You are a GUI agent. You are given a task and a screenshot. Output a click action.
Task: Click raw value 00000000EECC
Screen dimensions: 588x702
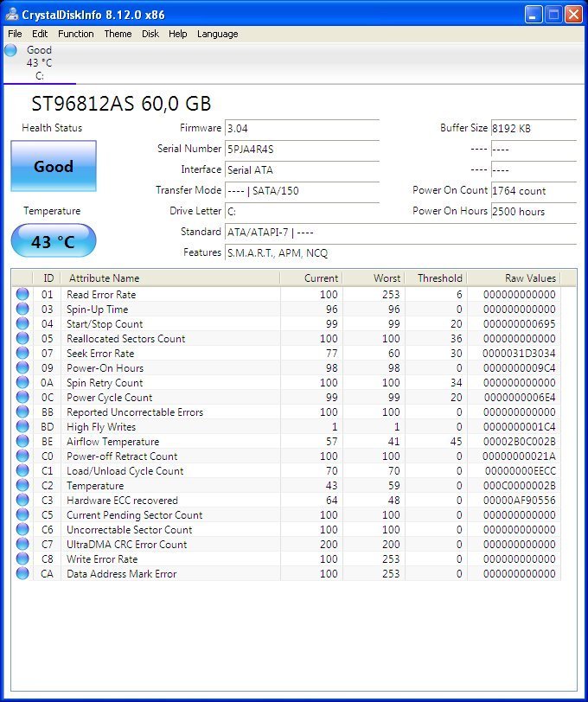pyautogui.click(x=520, y=470)
